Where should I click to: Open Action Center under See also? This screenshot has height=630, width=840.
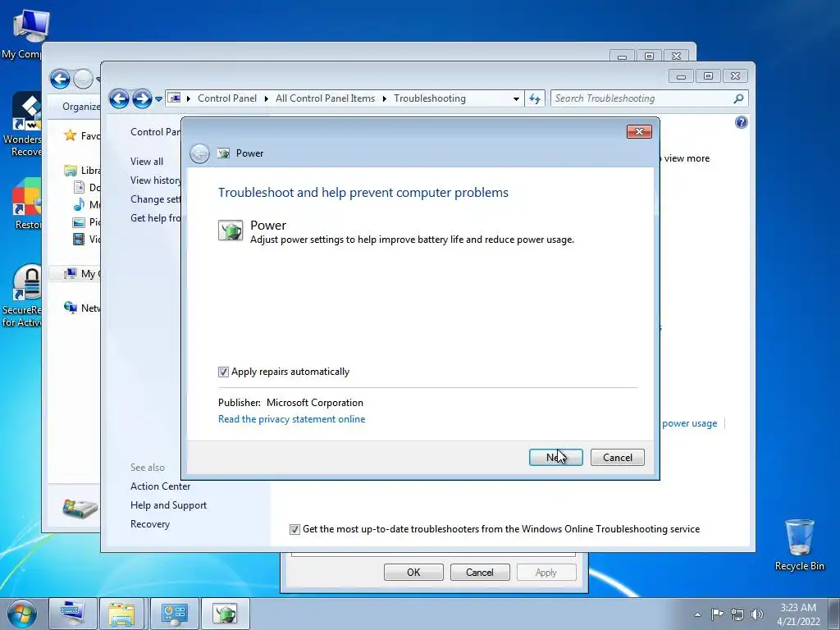160,486
